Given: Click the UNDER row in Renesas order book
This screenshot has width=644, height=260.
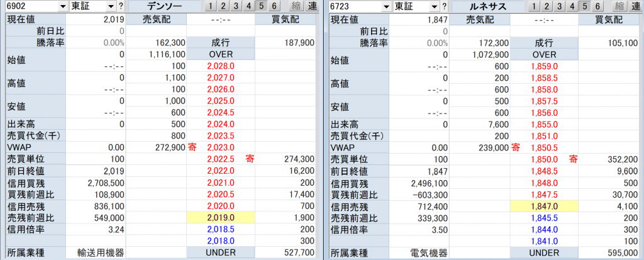Looking at the screenshot, I should click(x=543, y=252).
